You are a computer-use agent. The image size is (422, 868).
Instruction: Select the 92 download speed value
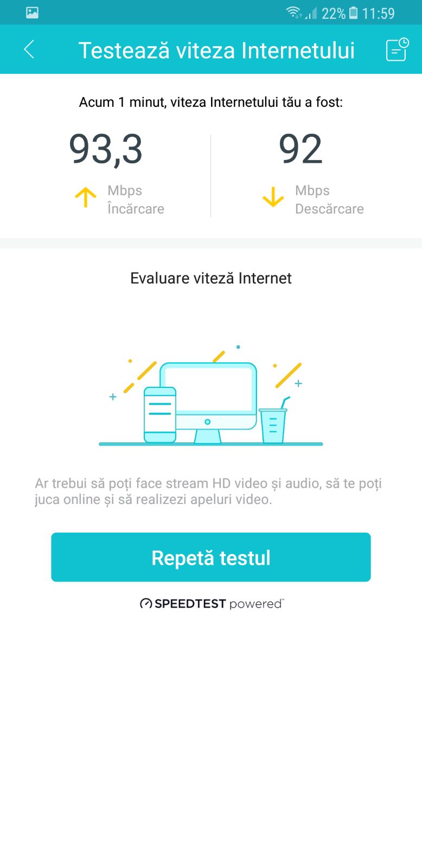coord(300,149)
